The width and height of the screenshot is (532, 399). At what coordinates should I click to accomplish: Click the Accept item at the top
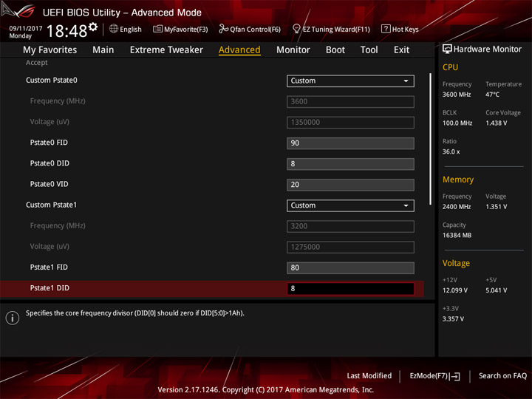(x=37, y=62)
